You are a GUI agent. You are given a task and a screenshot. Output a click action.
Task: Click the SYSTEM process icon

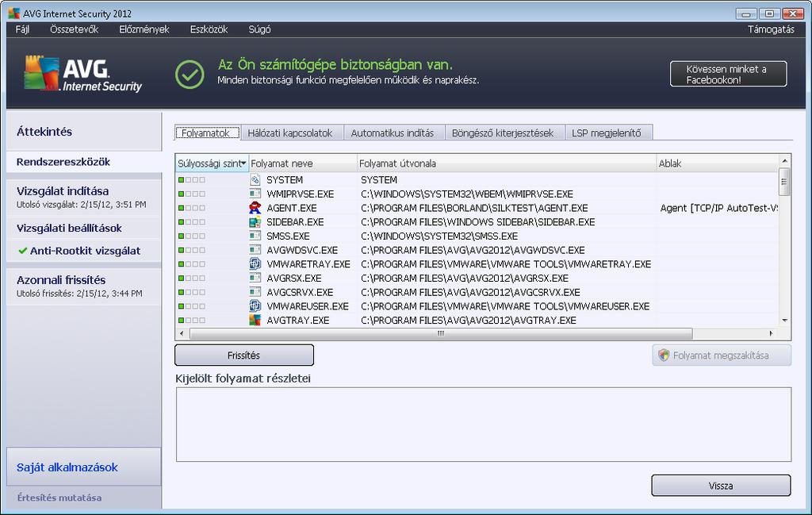255,180
